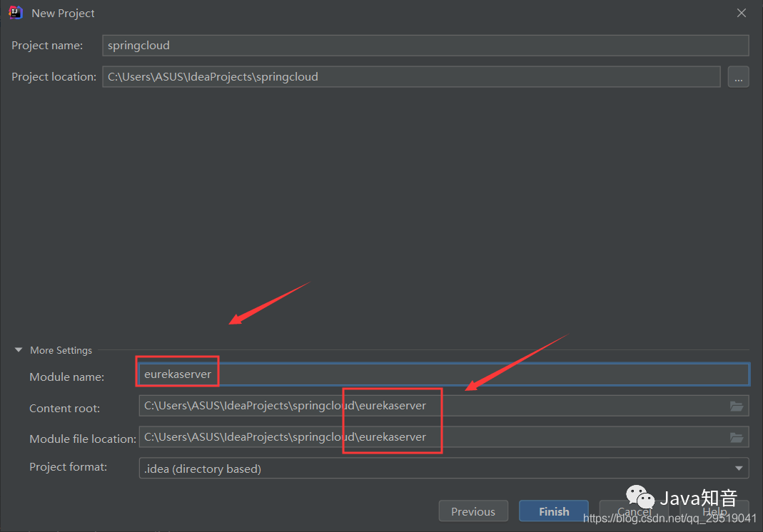Collapse the More Settings section
This screenshot has height=532, width=763.
pos(19,350)
